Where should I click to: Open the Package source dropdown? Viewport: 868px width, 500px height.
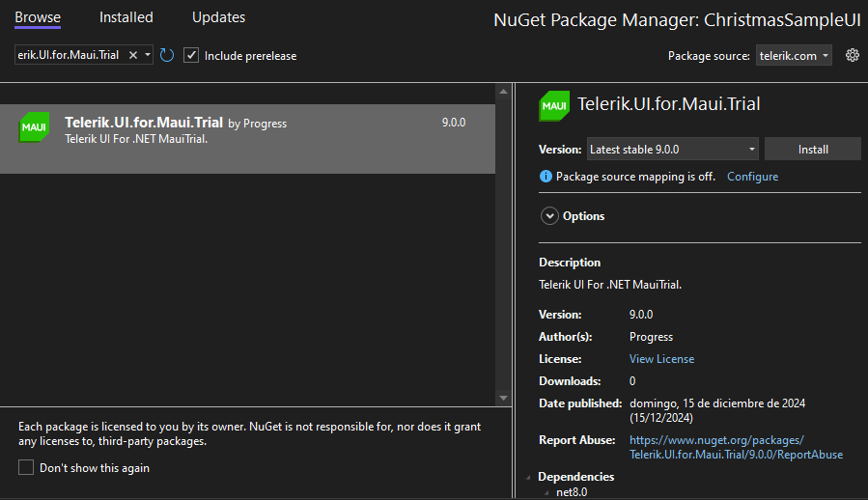pos(794,55)
